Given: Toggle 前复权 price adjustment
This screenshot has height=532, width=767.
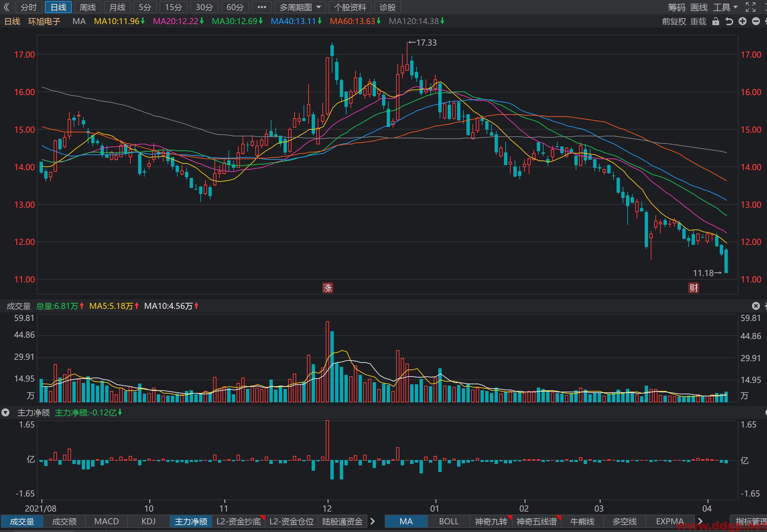Looking at the screenshot, I should [674, 21].
